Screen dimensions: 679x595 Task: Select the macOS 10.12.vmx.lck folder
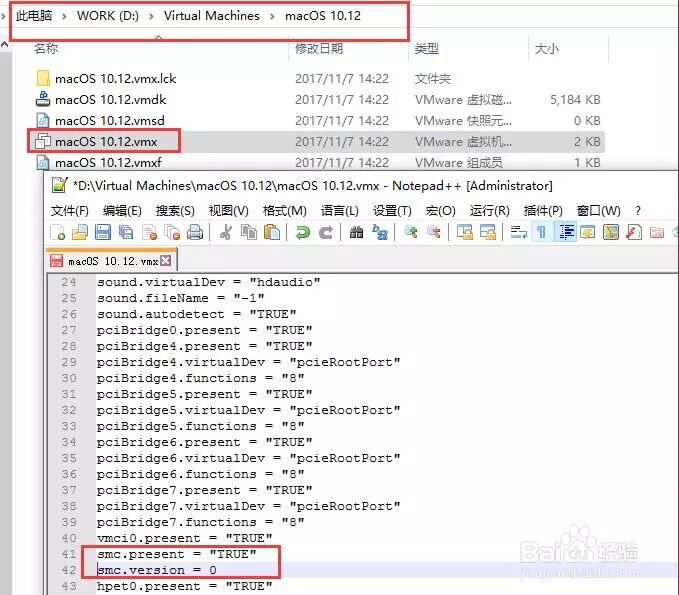point(116,79)
